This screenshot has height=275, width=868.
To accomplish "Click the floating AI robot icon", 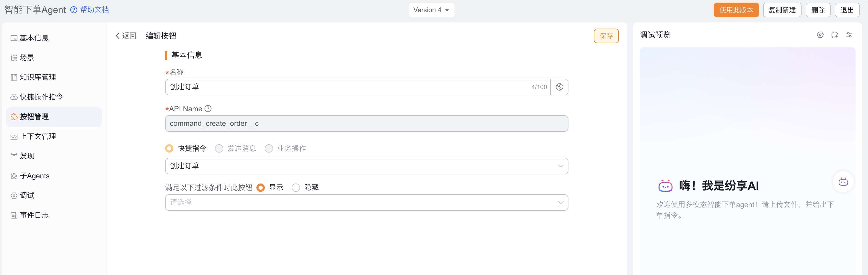I will [x=843, y=182].
